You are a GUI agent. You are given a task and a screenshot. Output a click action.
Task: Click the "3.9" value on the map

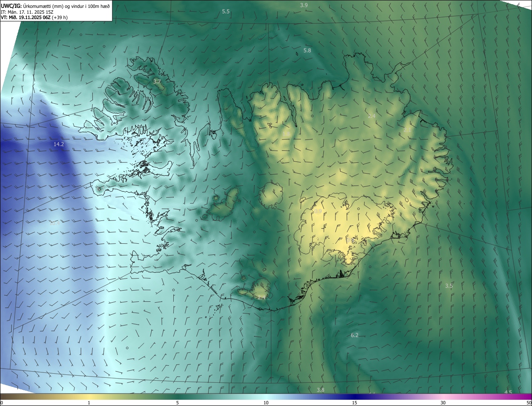[x=304, y=5]
